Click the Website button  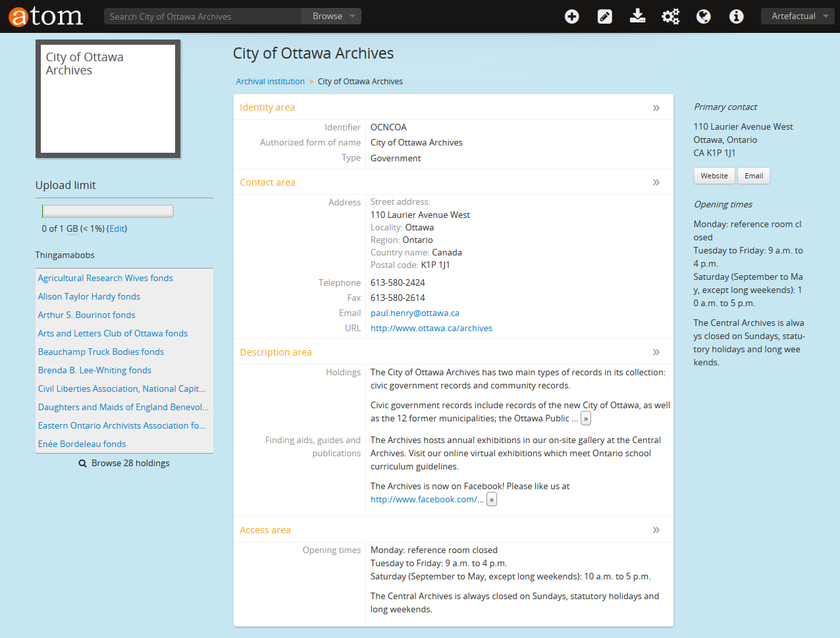point(714,176)
